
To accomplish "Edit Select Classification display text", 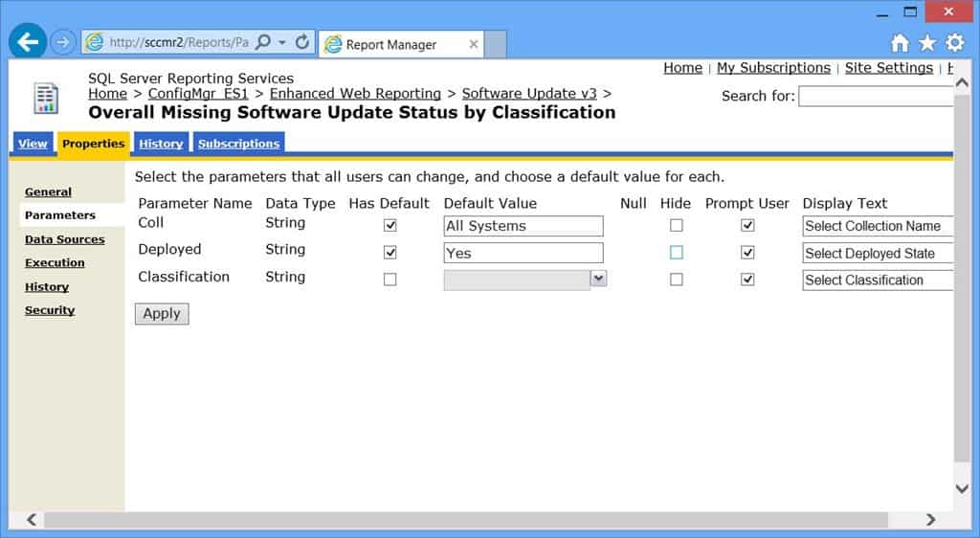I will coord(879,280).
